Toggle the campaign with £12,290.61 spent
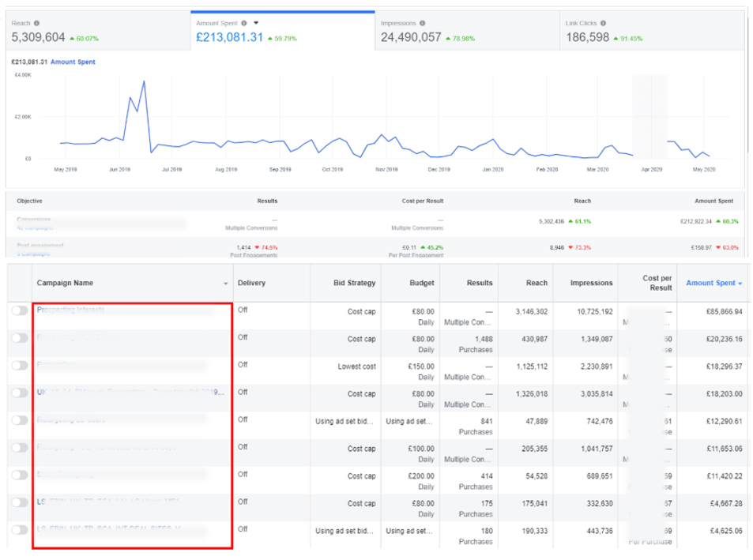This screenshot has height=560, width=753. (20, 420)
